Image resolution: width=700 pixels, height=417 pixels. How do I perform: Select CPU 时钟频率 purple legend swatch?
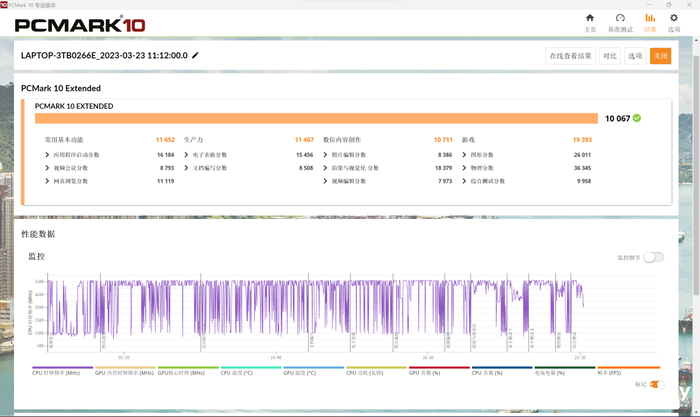[x=62, y=367]
